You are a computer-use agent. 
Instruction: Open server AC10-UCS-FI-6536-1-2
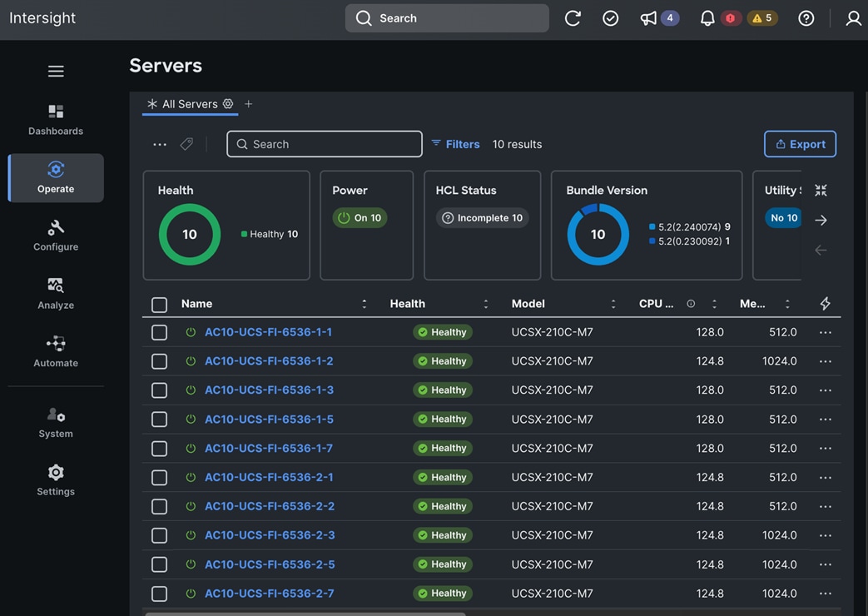269,361
